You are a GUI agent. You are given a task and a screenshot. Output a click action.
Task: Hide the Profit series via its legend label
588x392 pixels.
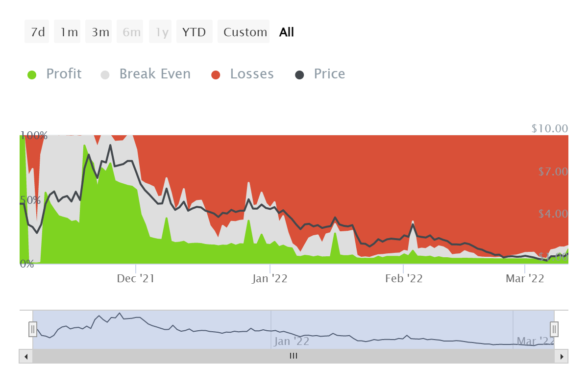(64, 73)
